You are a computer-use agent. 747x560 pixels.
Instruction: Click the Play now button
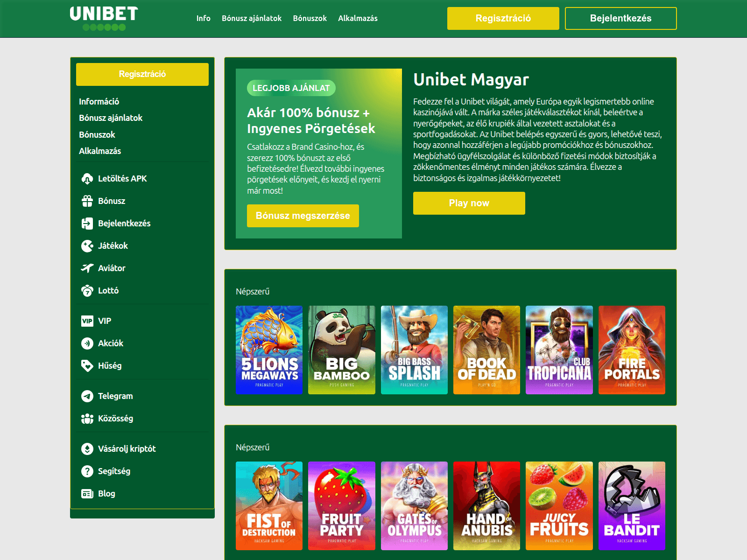point(469,203)
